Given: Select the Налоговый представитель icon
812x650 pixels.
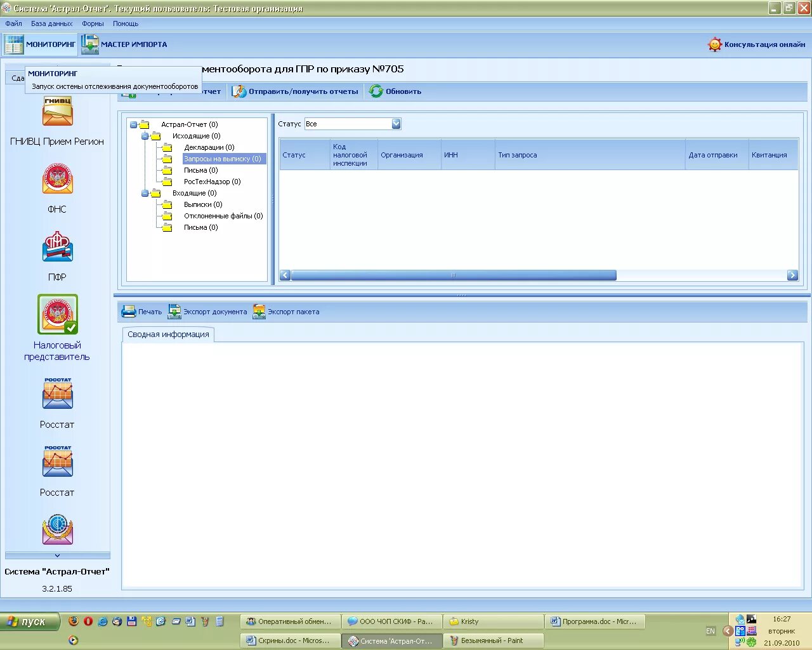Looking at the screenshot, I should tap(57, 314).
